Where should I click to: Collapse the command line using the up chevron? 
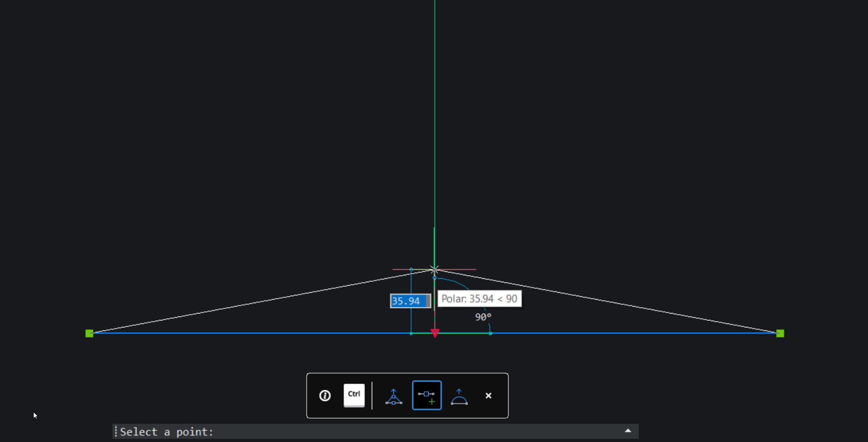click(x=627, y=431)
